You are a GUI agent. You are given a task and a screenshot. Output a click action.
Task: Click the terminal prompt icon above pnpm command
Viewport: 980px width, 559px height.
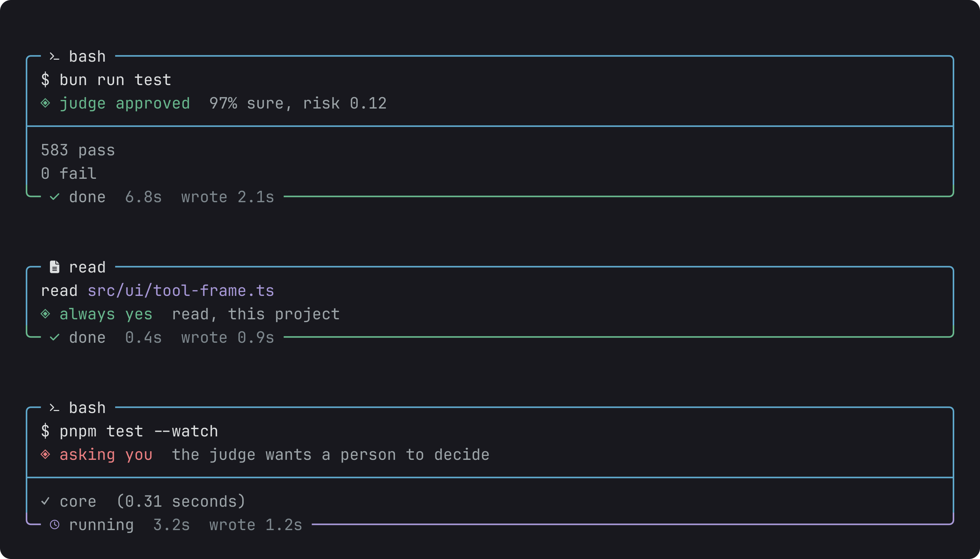coord(55,408)
